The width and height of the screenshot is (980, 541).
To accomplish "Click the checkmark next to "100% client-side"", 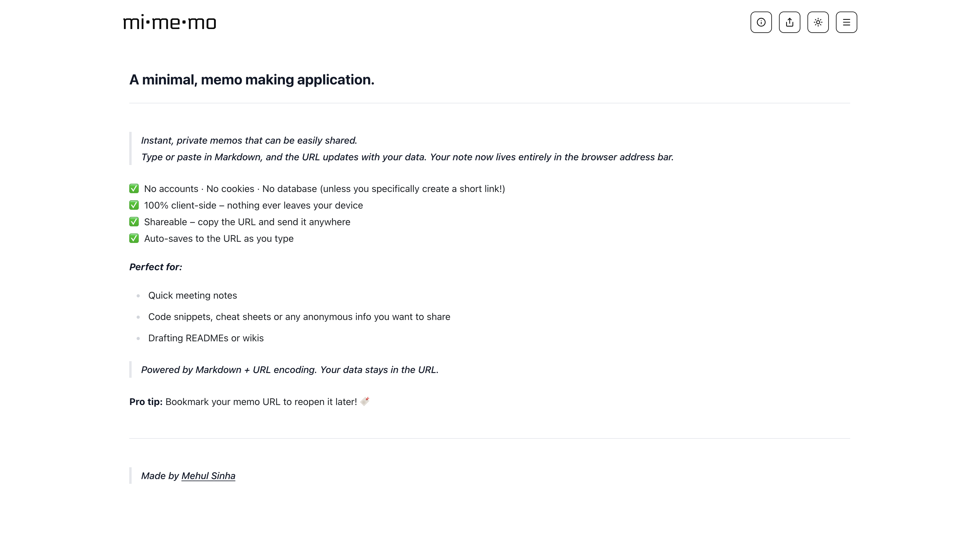I will click(x=134, y=205).
